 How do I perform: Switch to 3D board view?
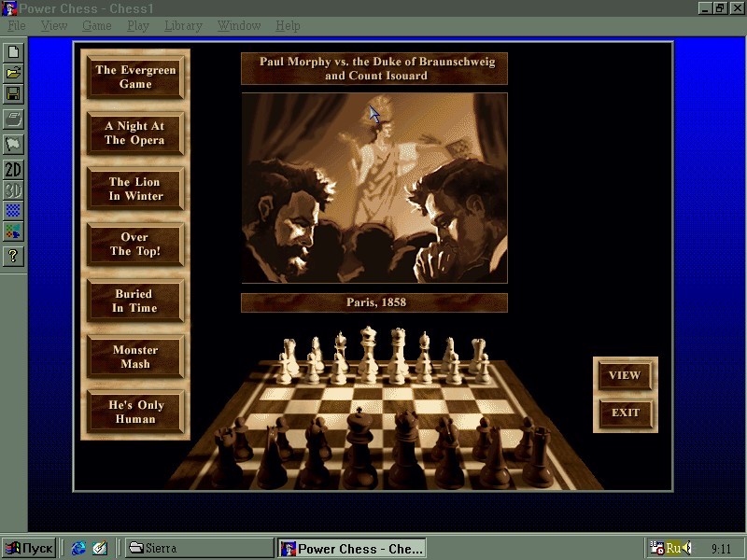[x=13, y=190]
